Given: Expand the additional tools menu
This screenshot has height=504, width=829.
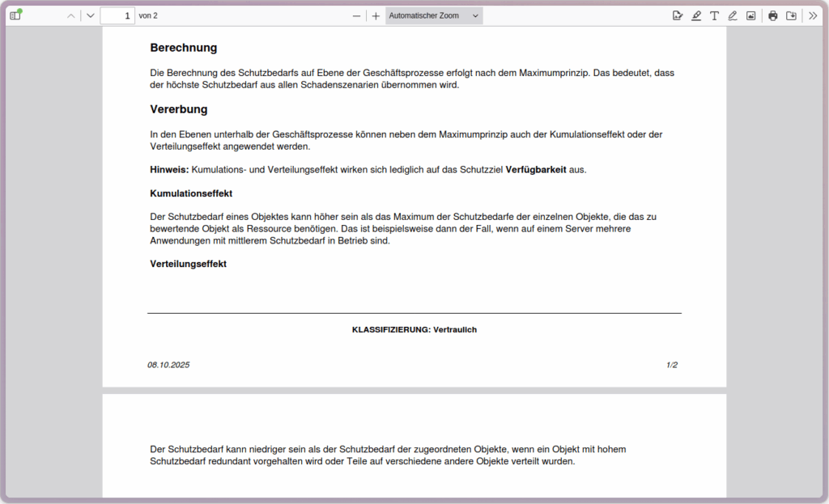Looking at the screenshot, I should pyautogui.click(x=813, y=15).
